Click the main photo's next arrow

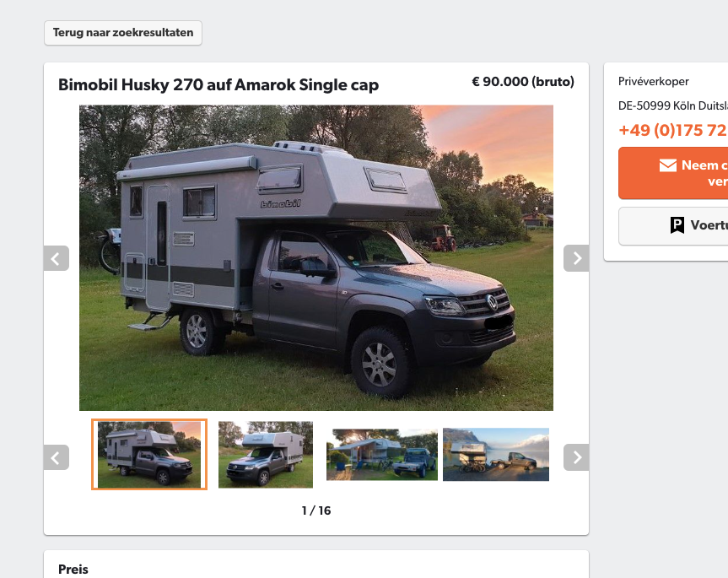(576, 258)
